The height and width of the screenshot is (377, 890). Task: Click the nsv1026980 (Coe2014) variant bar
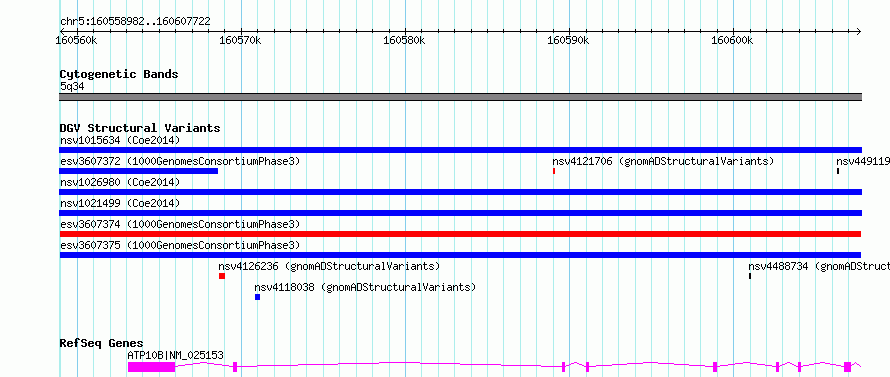460,192
